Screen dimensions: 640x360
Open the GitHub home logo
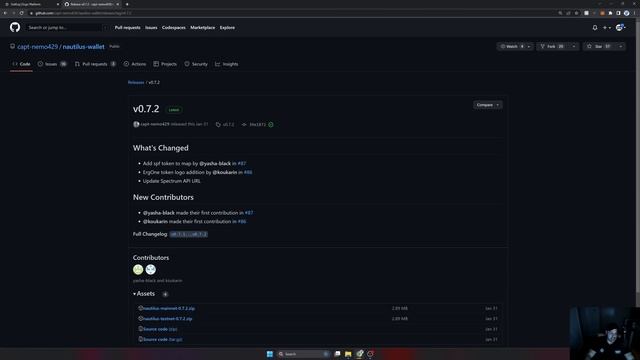(x=15, y=27)
